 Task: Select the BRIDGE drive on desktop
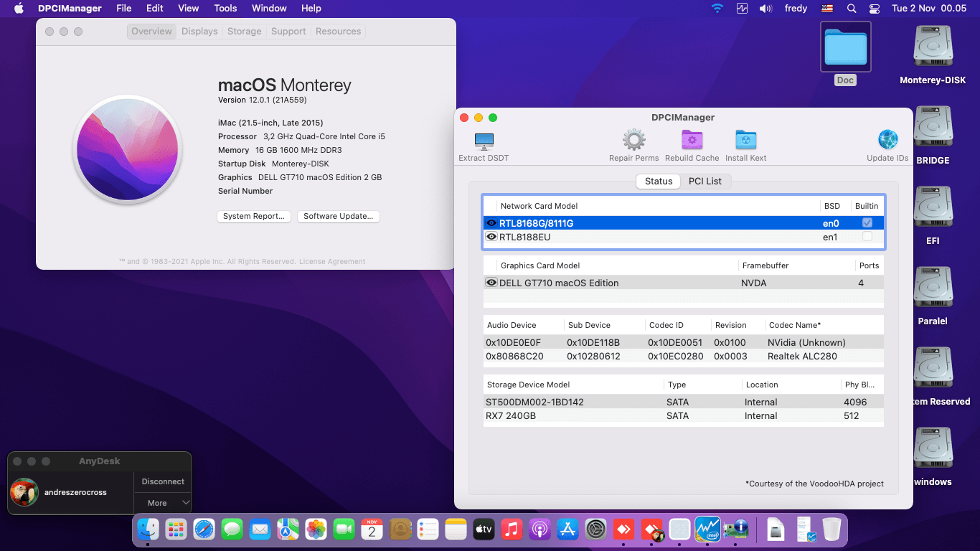[933, 127]
